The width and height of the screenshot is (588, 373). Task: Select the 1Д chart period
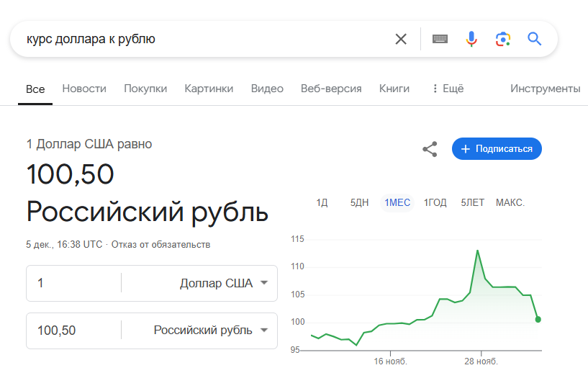point(322,202)
